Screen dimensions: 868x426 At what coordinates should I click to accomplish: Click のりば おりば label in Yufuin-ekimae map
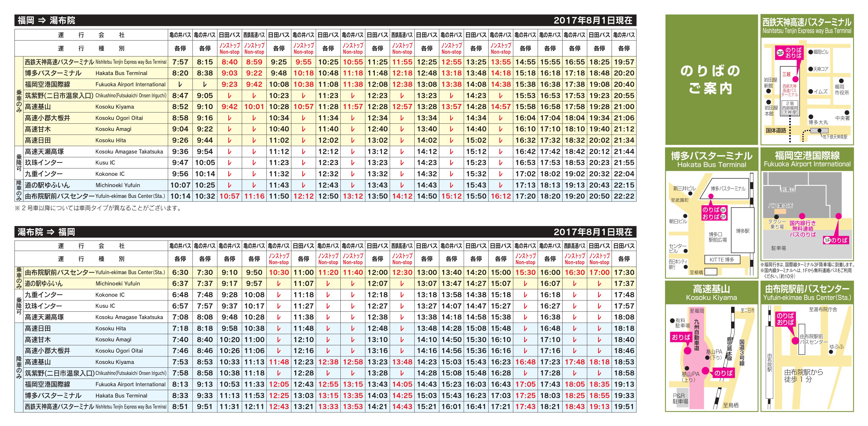pos(785,319)
